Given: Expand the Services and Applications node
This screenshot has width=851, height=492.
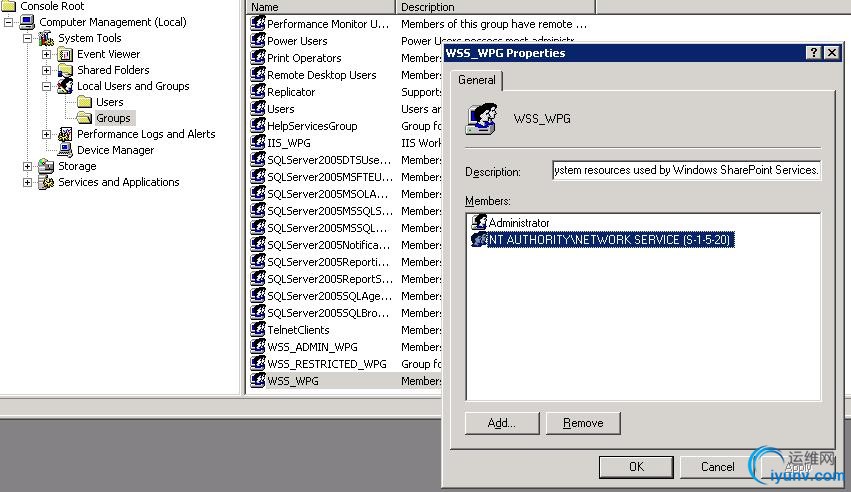Looking at the screenshot, I should pyautogui.click(x=28, y=182).
